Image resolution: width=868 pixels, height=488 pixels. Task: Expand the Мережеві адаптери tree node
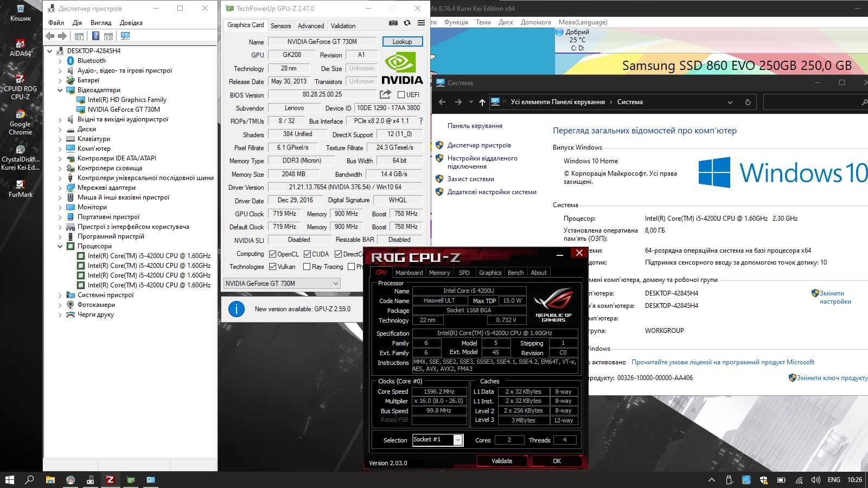(x=60, y=188)
